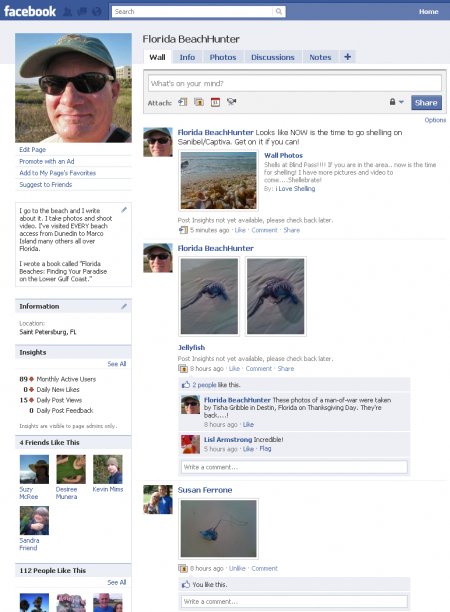Open the Wall Photos shells thumbnail
450x612 pixels.
tap(219, 180)
